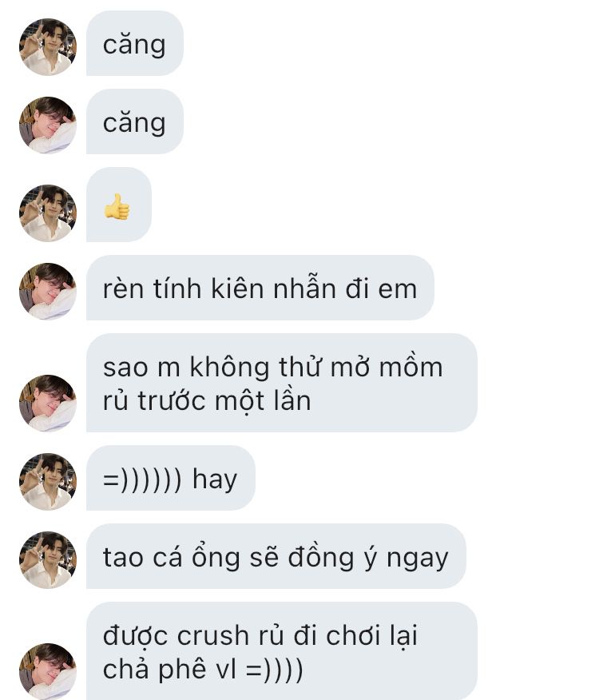Select the second "căng" message bubble
Image resolution: width=599 pixels, height=700 pixels.
click(x=135, y=121)
